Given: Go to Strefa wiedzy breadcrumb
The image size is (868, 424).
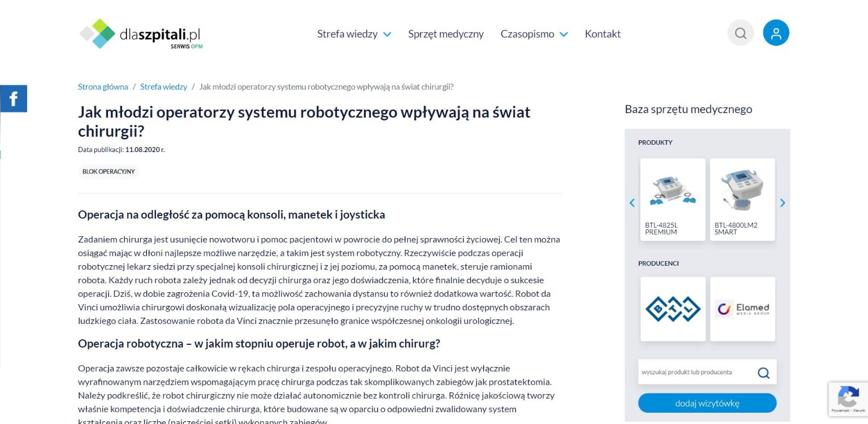Looking at the screenshot, I should click(x=163, y=86).
